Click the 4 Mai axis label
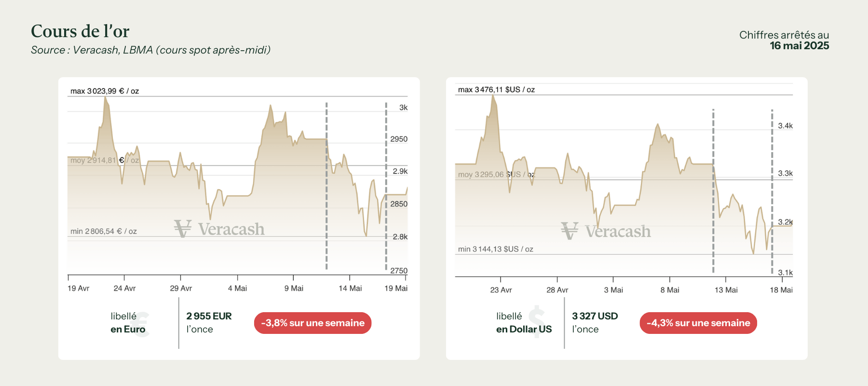The height and width of the screenshot is (386, 868). tap(237, 289)
